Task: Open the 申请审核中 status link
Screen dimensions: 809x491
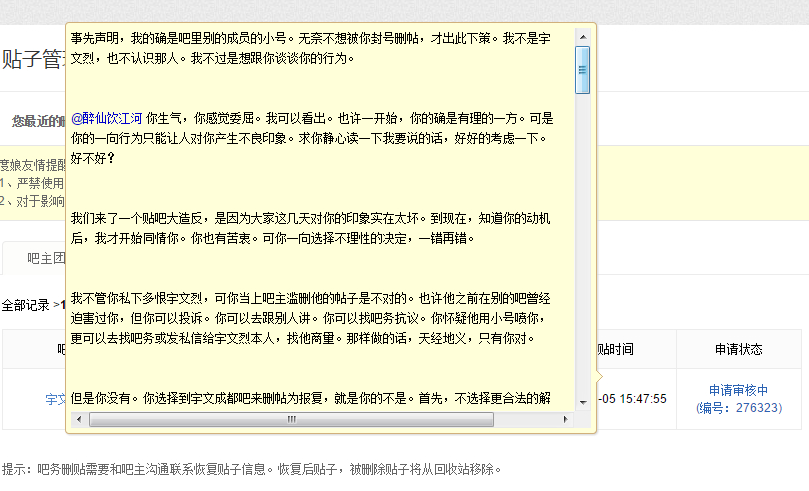Action: 738,390
